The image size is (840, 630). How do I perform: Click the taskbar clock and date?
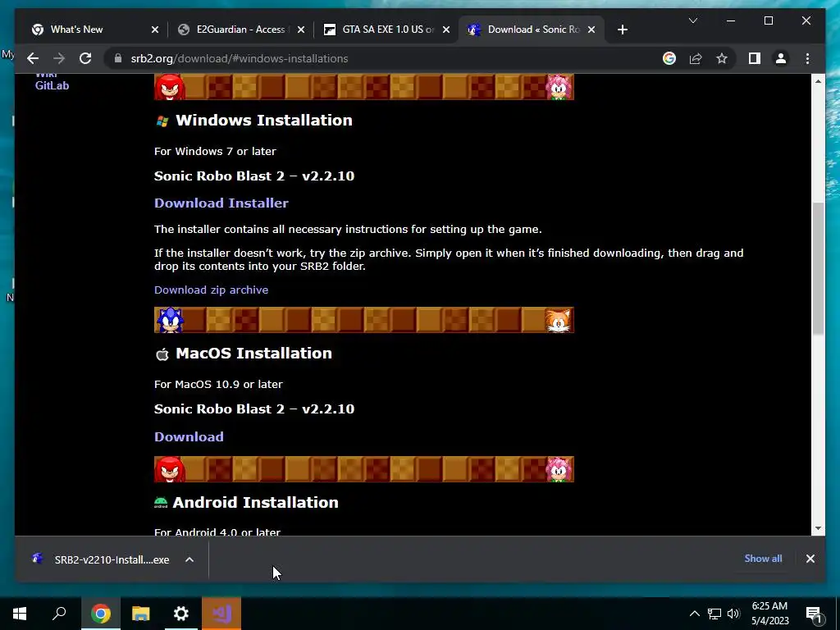[x=769, y=614]
